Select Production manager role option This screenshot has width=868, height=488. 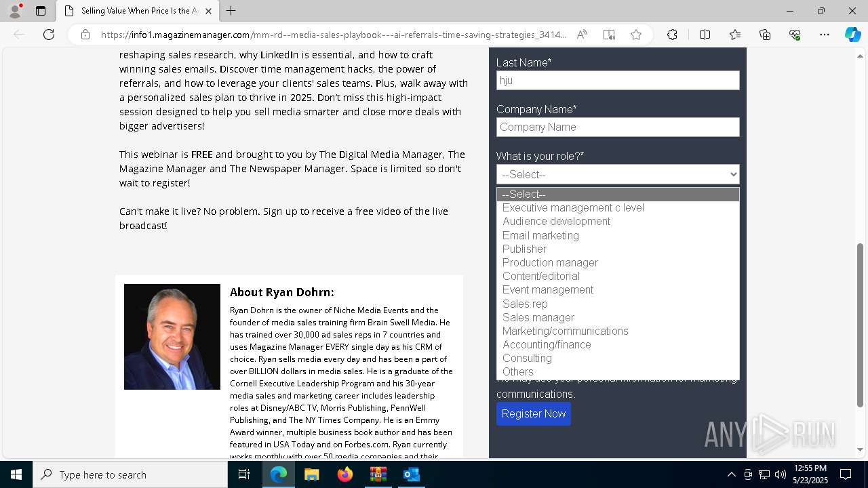618,262
